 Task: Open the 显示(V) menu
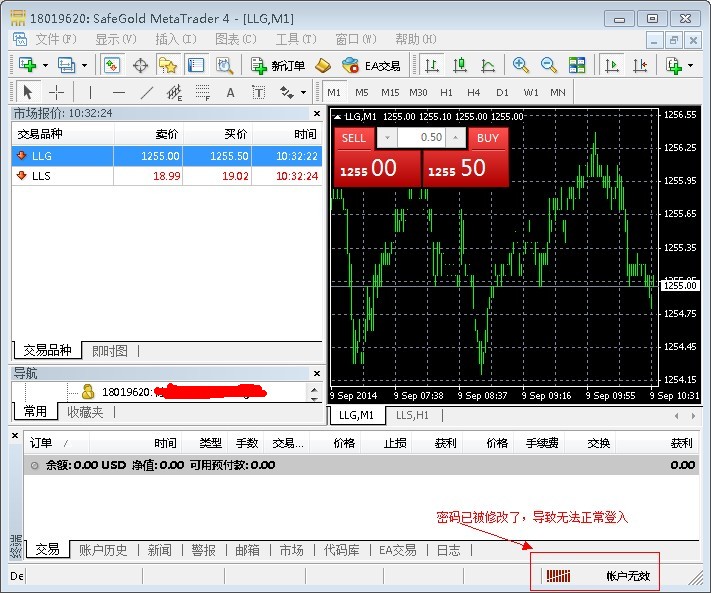click(x=116, y=39)
